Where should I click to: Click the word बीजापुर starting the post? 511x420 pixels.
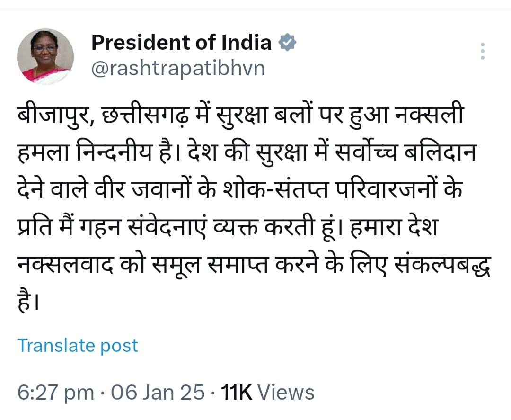tap(52, 116)
